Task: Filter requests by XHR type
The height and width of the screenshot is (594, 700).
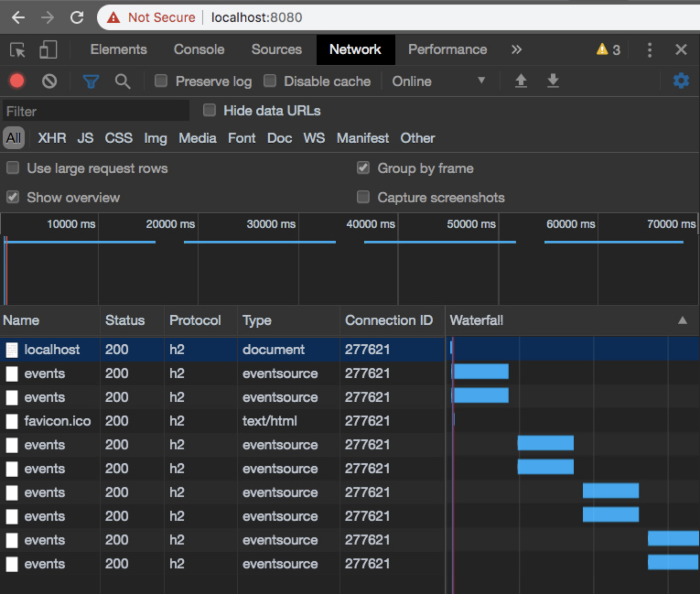Action: 52,138
